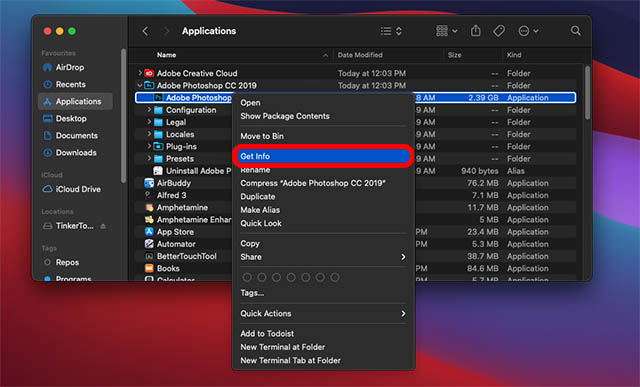This screenshot has height=387, width=640.
Task: Click the Finder search magnifier icon
Action: (576, 31)
